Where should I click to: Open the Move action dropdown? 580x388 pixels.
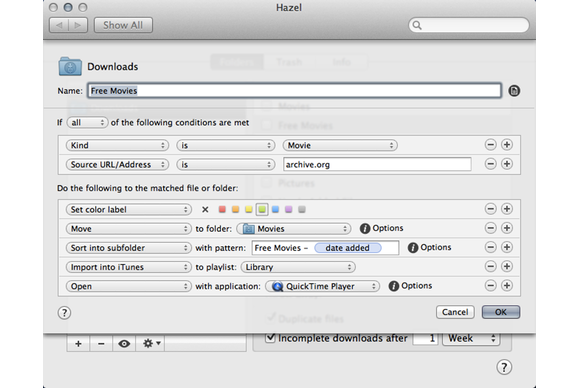pyautogui.click(x=128, y=229)
